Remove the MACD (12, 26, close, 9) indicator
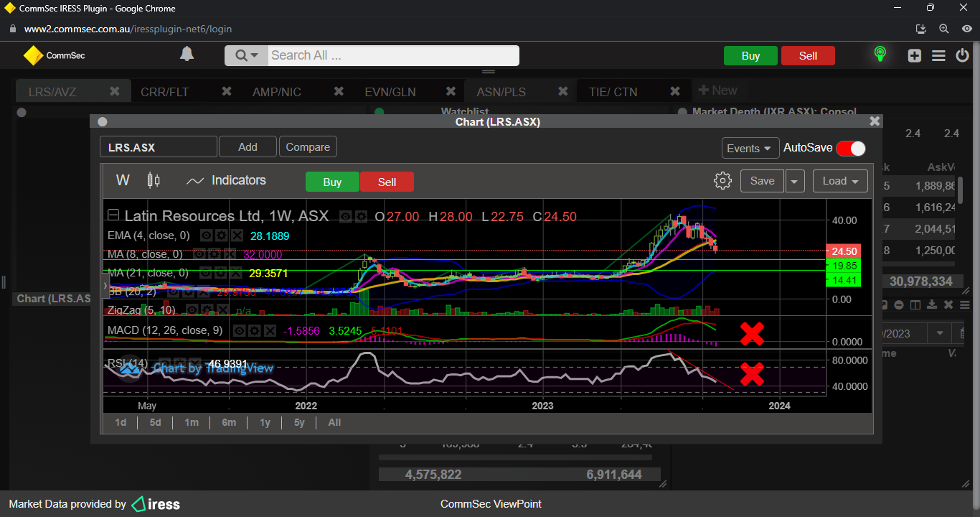Image resolution: width=980 pixels, height=517 pixels. (x=269, y=330)
